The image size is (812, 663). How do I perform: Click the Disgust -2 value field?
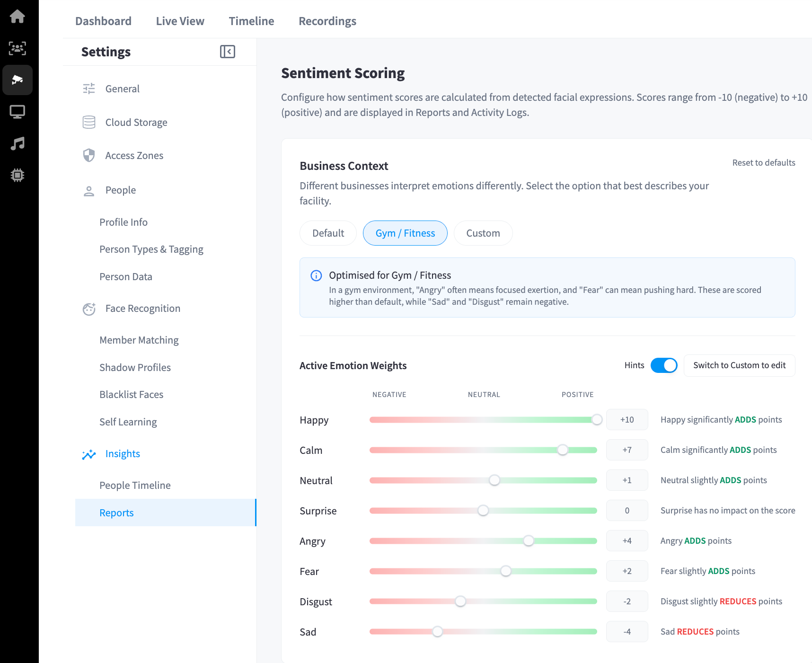[x=627, y=601]
